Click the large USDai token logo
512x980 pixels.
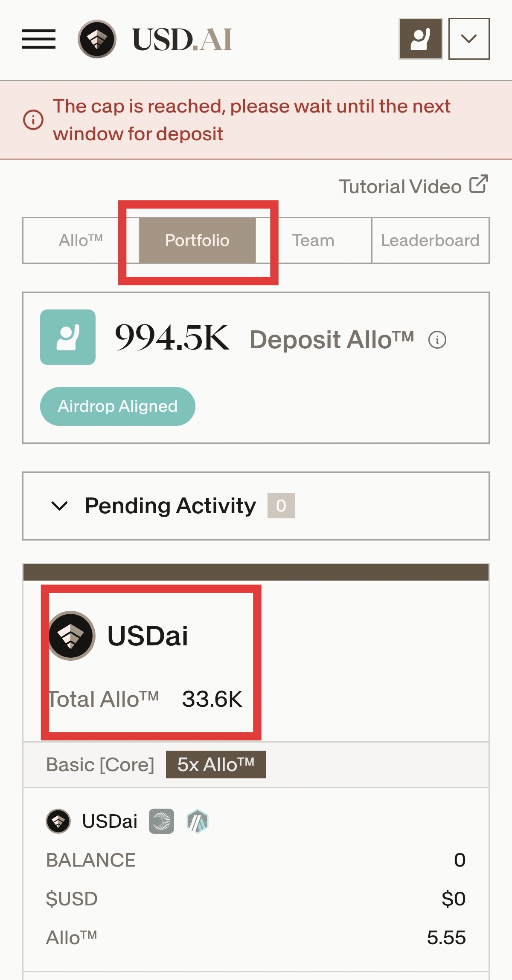pos(71,636)
